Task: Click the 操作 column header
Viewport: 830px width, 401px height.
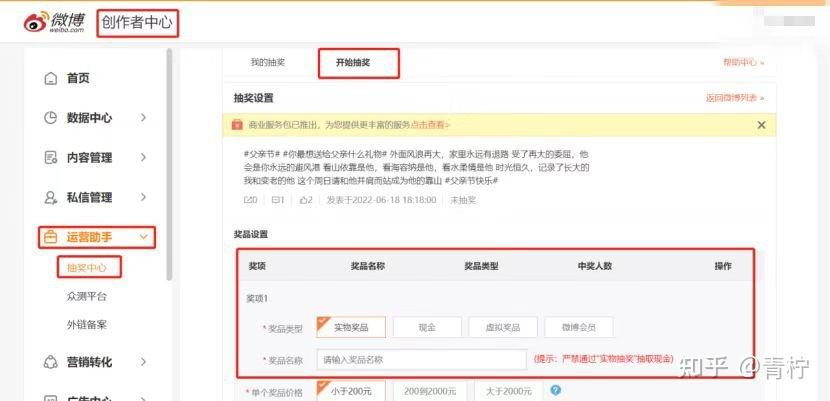Action: (723, 266)
